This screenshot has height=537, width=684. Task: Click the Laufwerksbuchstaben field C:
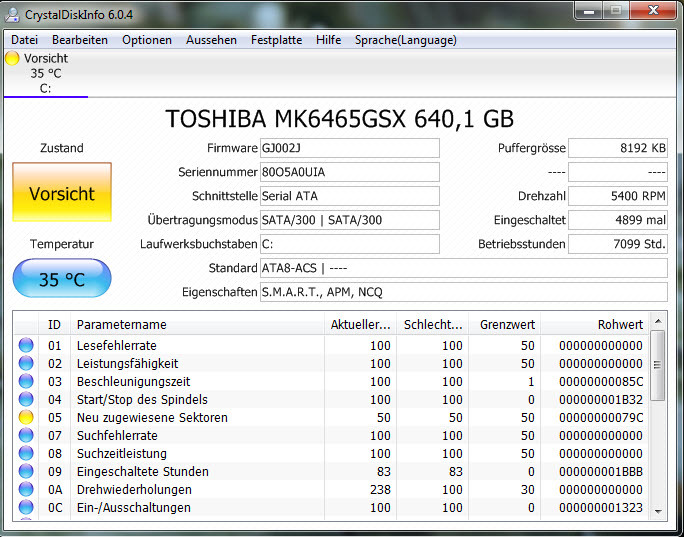pos(350,244)
